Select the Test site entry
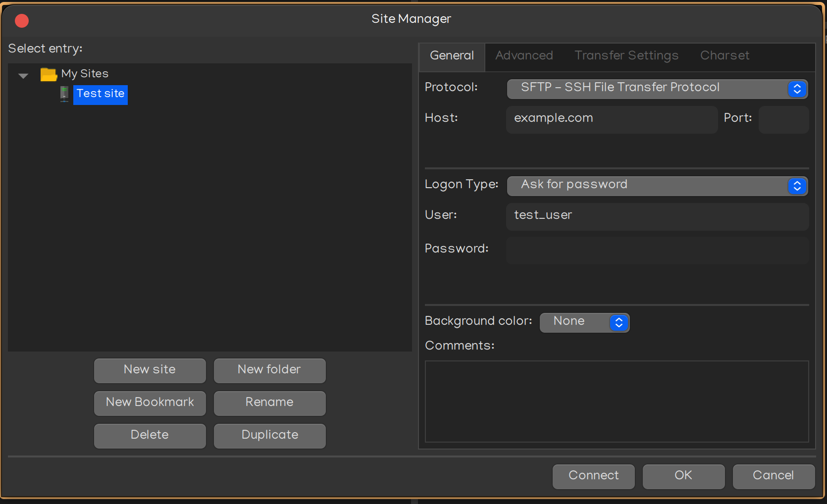Image resolution: width=827 pixels, height=504 pixels. click(x=101, y=94)
